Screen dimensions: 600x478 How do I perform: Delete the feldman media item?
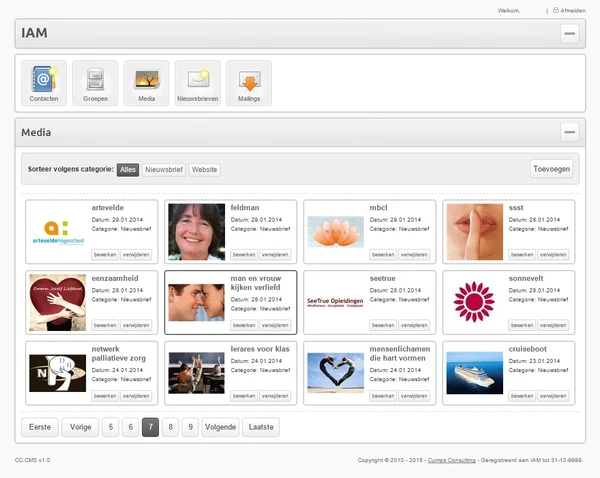275,254
